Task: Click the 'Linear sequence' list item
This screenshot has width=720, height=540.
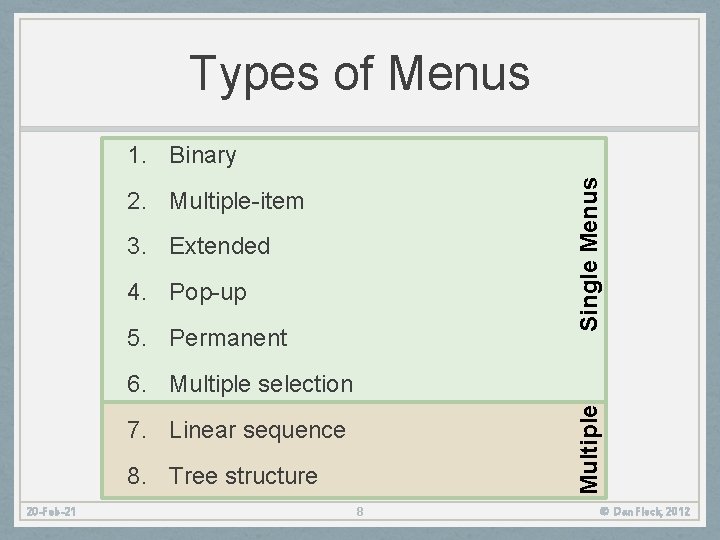Action: tap(257, 430)
